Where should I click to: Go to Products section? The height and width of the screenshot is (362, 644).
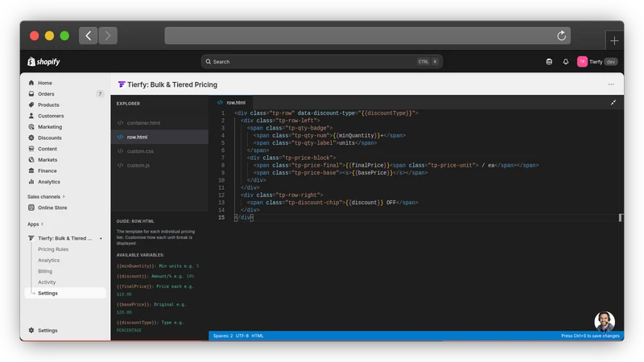tap(48, 105)
